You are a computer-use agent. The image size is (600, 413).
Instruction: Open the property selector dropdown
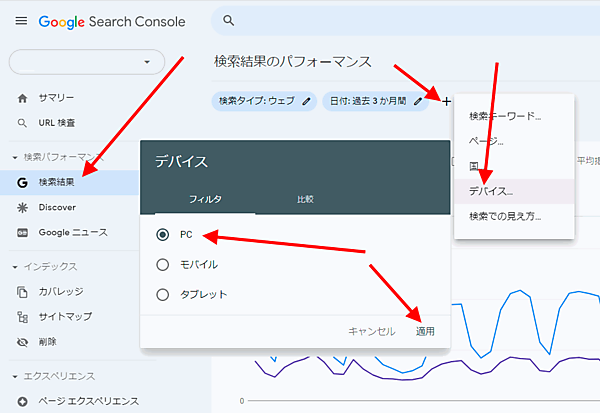click(x=85, y=62)
